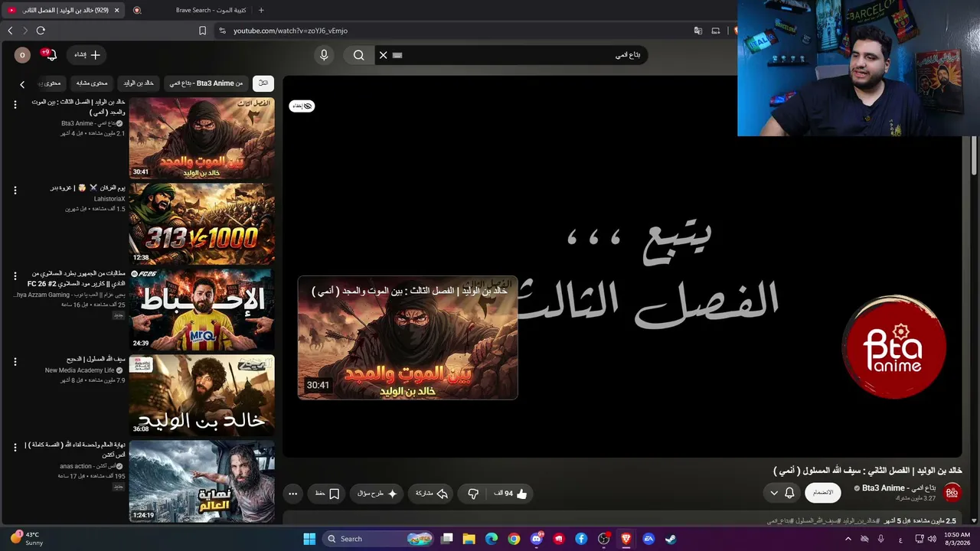The image size is (980, 551).
Task: Open the taskbar clock and date
Action: tap(956, 539)
